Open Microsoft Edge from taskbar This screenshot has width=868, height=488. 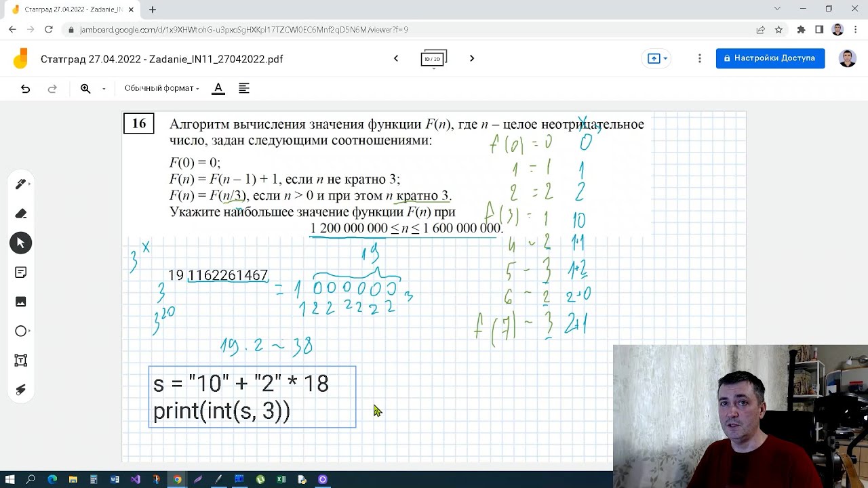(52, 479)
